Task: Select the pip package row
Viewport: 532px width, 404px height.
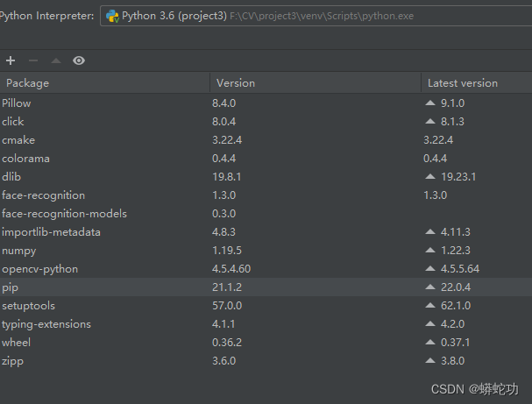Action: coord(11,287)
